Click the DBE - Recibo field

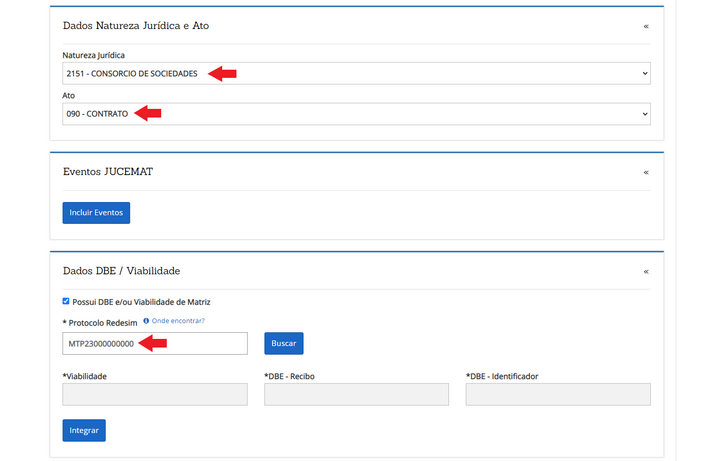pyautogui.click(x=356, y=394)
